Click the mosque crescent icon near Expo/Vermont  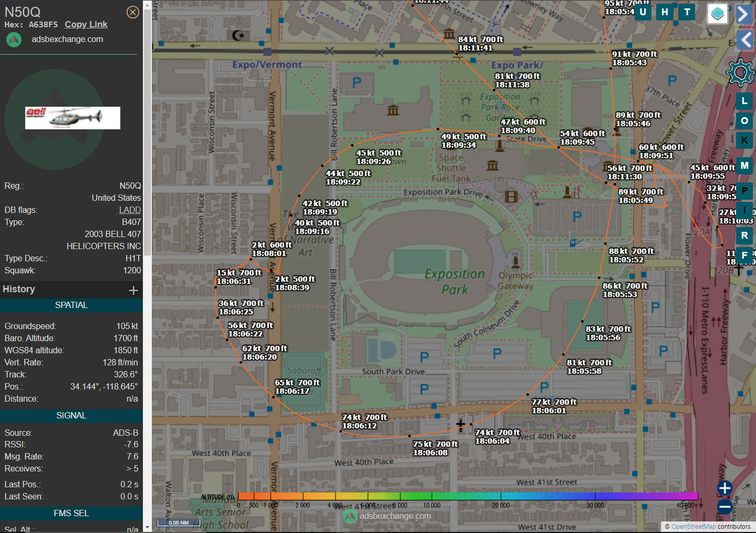[x=239, y=35]
